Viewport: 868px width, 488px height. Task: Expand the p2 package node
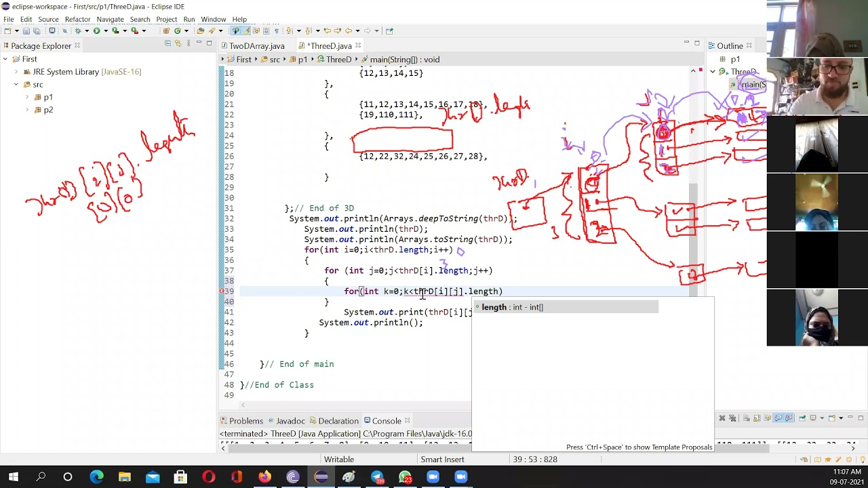(27, 109)
